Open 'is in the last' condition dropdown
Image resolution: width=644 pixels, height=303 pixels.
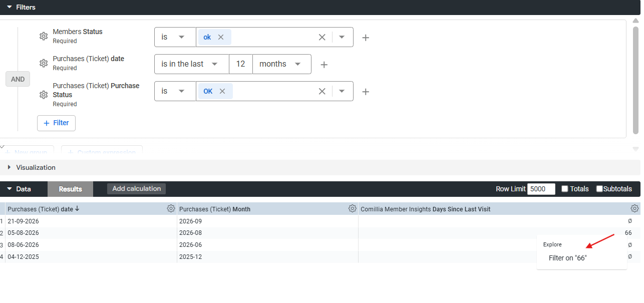click(192, 64)
